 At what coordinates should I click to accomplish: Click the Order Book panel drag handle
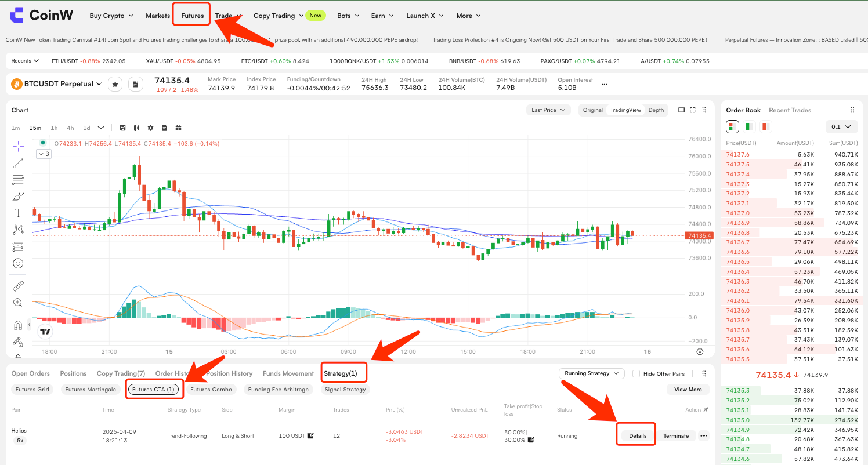tap(852, 110)
